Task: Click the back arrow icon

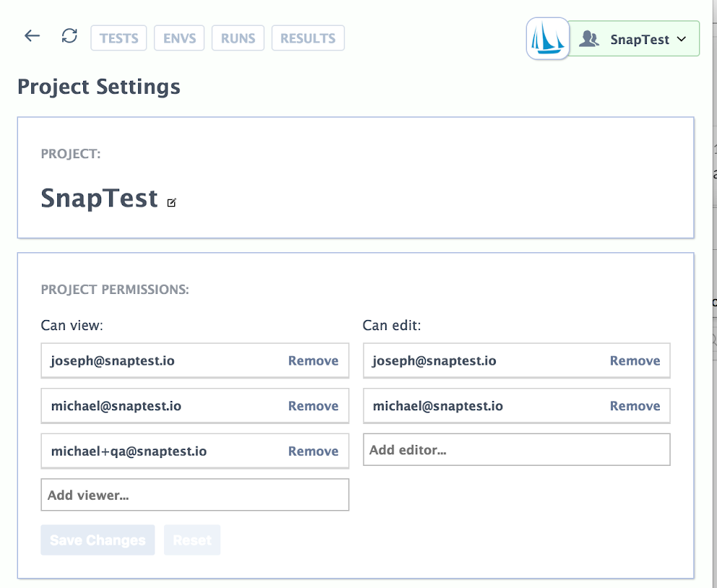Action: point(32,36)
